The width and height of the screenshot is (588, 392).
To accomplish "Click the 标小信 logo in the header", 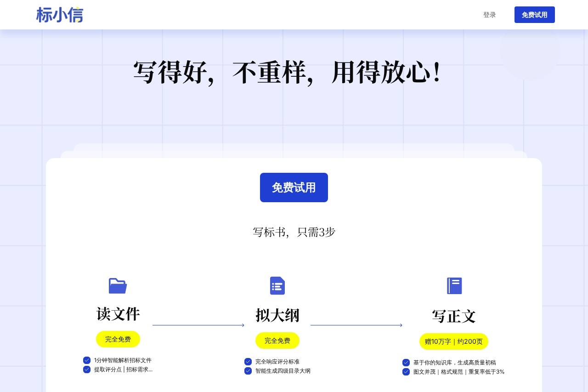I will point(60,15).
